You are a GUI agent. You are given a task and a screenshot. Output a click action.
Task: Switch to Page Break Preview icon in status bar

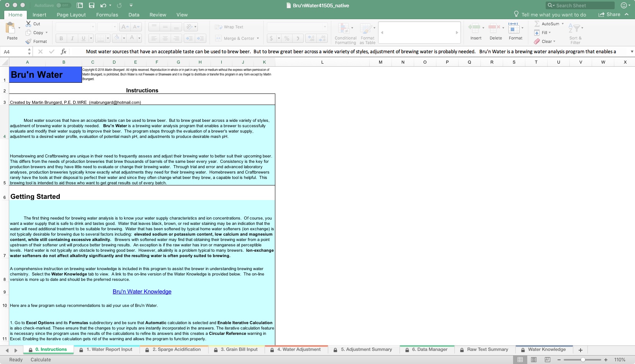pos(548,360)
